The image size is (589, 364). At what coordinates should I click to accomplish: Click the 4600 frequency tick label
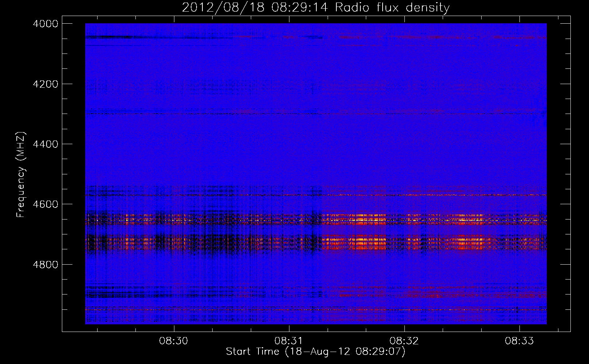point(46,204)
